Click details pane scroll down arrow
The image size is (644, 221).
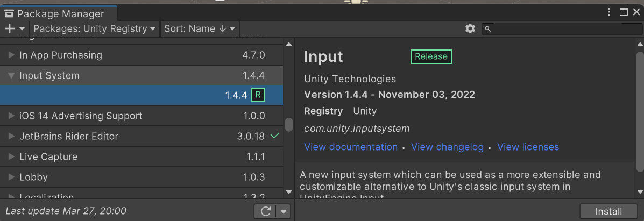click(x=640, y=192)
